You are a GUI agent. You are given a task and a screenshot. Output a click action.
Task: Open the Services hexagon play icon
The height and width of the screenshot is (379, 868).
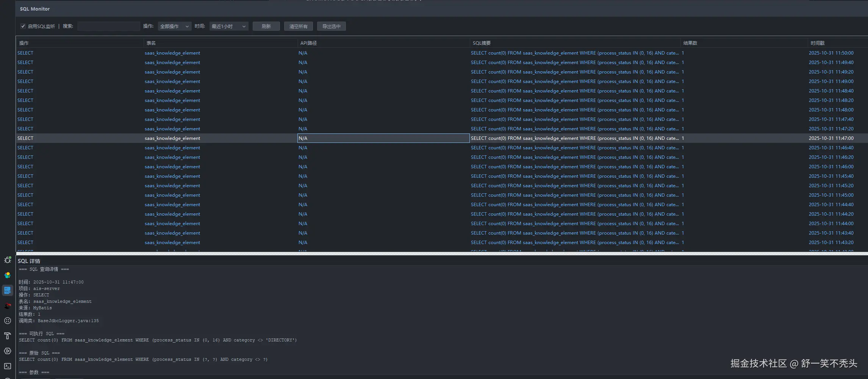coord(8,351)
